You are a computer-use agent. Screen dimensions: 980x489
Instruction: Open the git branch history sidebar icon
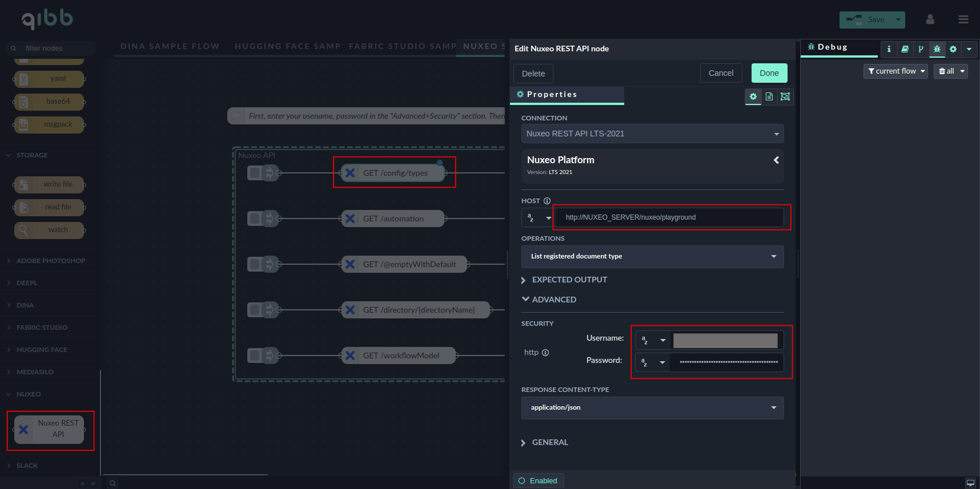(921, 49)
